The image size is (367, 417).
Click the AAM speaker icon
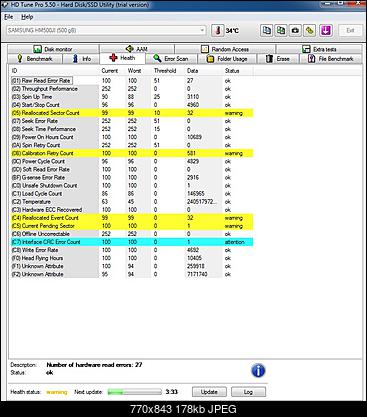130,49
